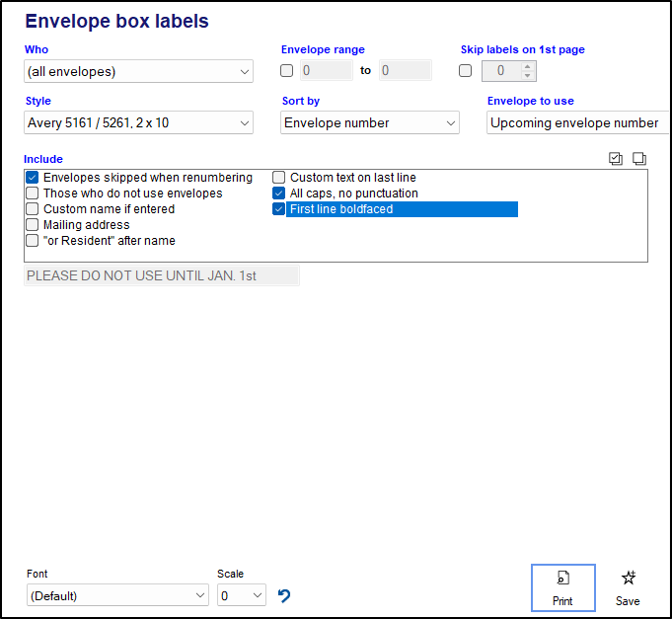Uncheck Envelopes skipped when renumbering
The image size is (672, 619).
click(33, 178)
